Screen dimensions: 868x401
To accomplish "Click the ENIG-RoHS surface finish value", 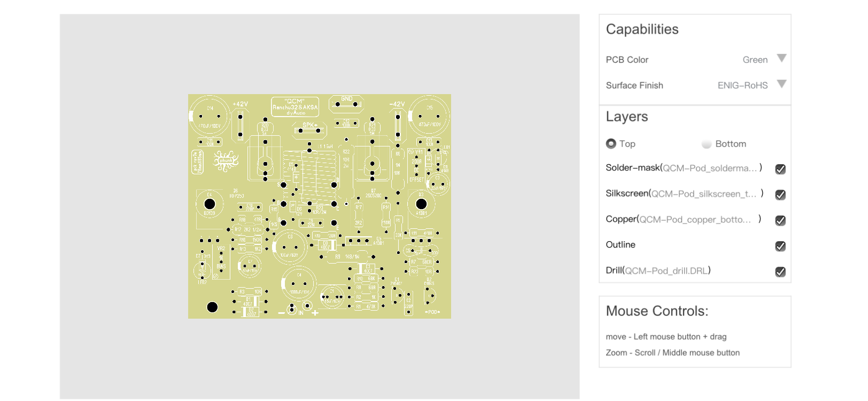I will 742,86.
